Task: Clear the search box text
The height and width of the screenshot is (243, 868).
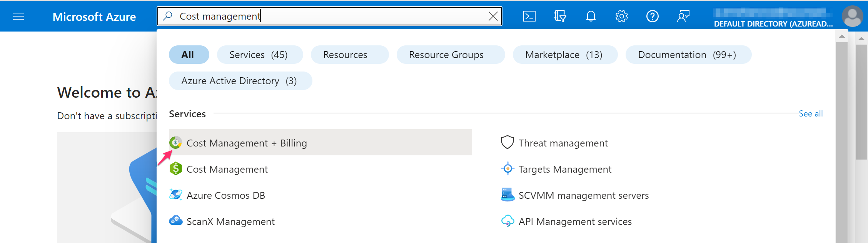Action: coord(493,16)
